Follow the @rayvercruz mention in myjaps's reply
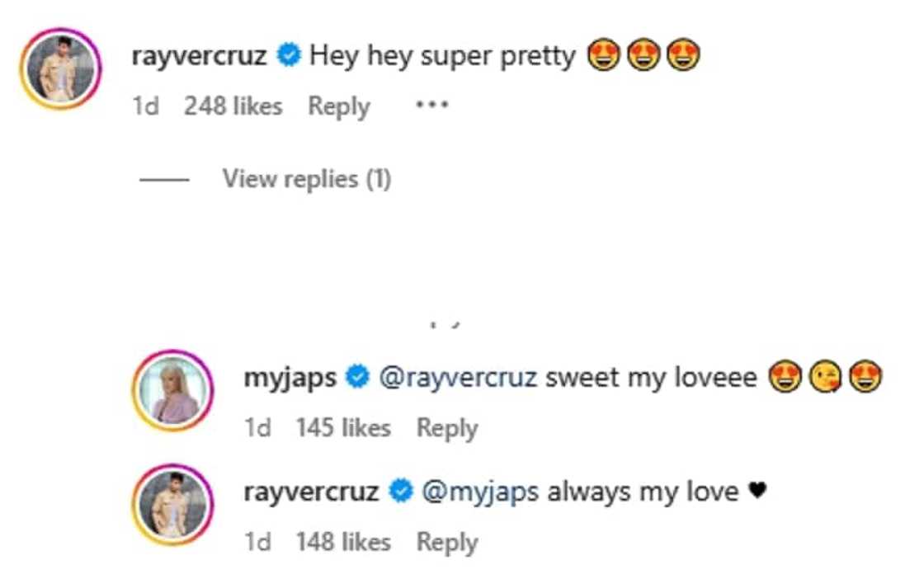The width and height of the screenshot is (924, 579). (457, 379)
